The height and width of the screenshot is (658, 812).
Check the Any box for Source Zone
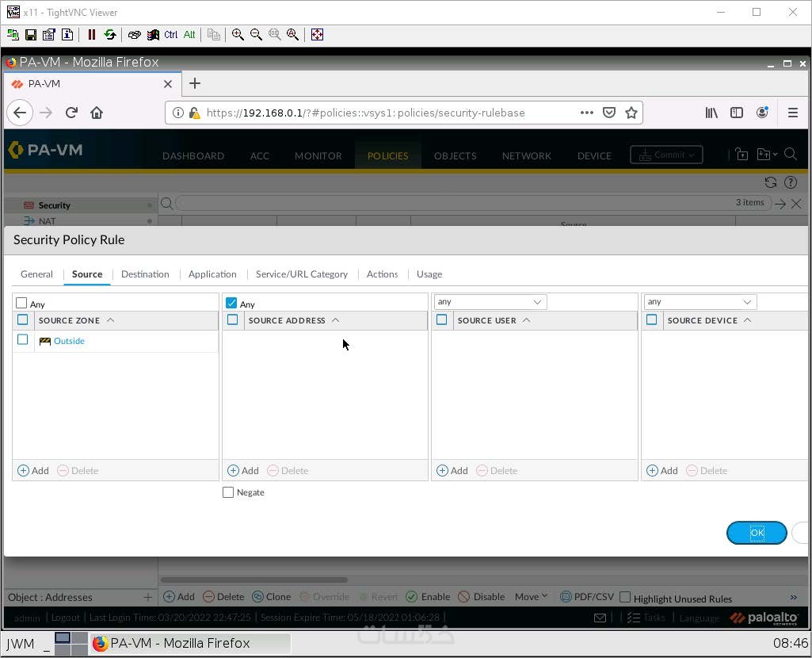[x=21, y=303]
